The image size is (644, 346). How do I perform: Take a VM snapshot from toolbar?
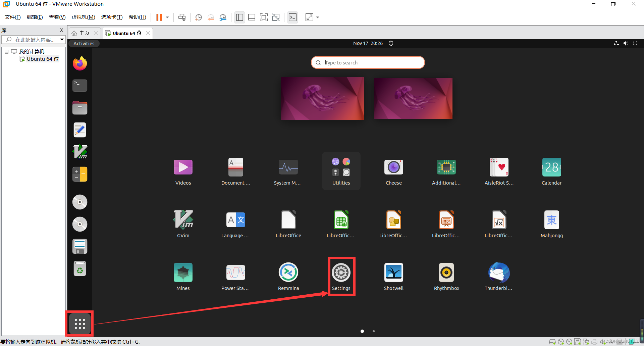pyautogui.click(x=199, y=17)
